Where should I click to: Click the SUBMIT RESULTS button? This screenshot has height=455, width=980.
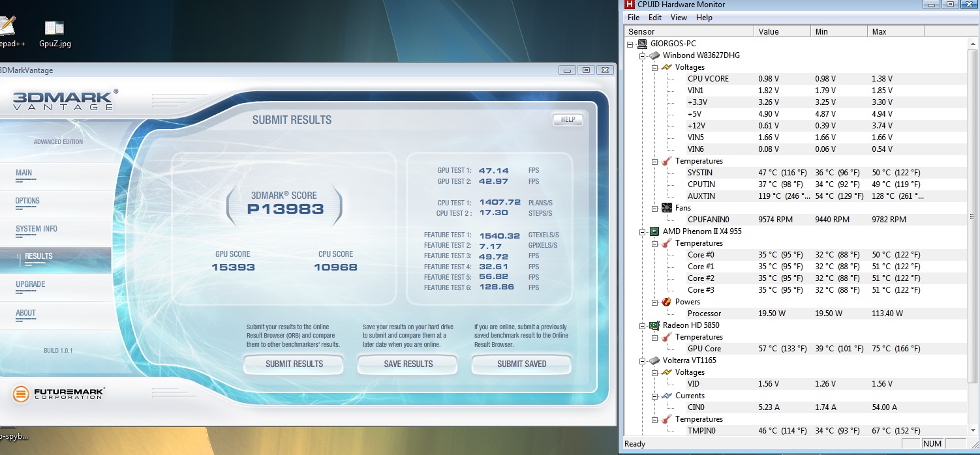tap(294, 364)
